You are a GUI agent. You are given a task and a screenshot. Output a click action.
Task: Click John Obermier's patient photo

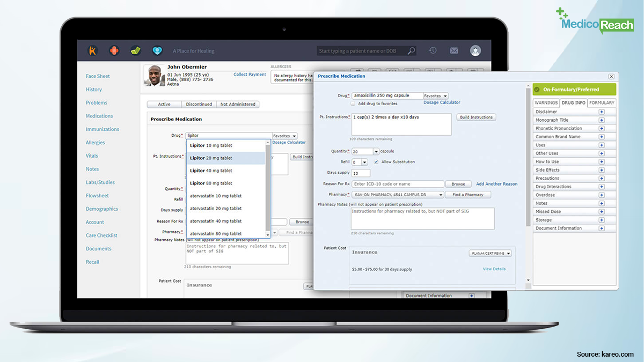(154, 76)
